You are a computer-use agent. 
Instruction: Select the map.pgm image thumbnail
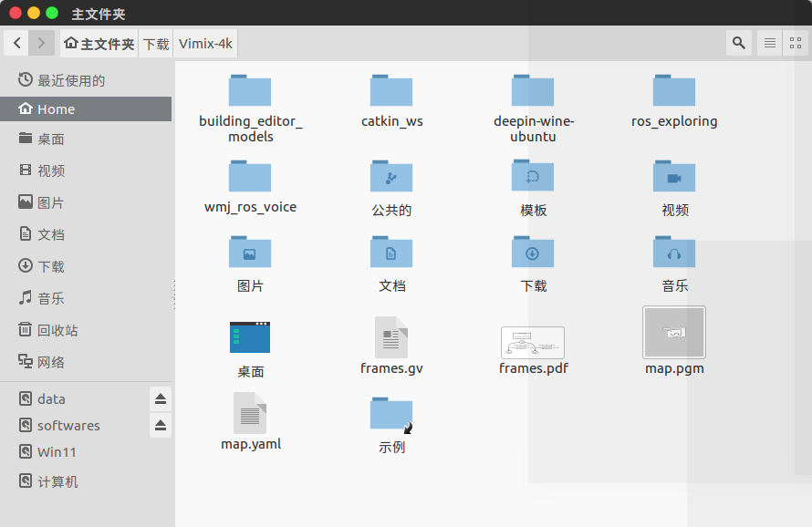[674, 333]
